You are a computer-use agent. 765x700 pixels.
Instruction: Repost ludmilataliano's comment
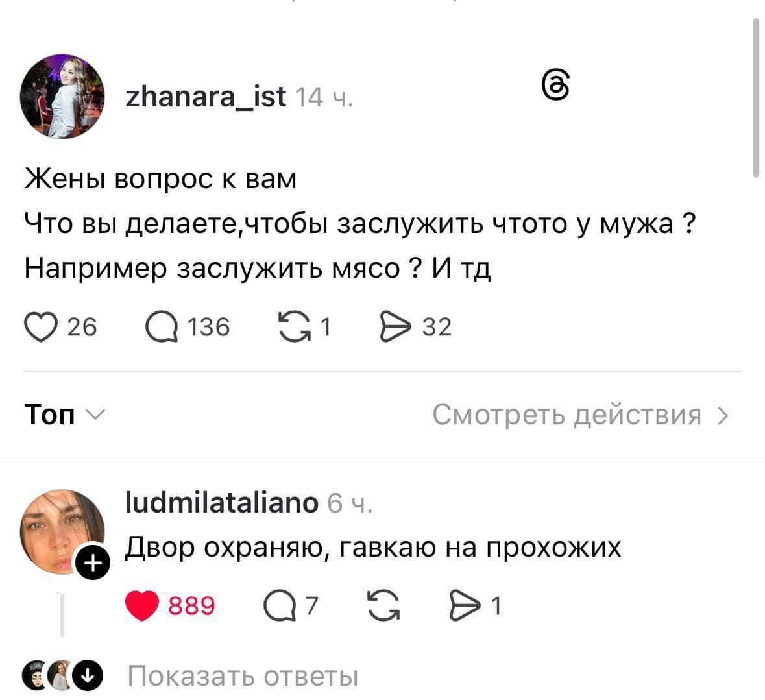(383, 606)
